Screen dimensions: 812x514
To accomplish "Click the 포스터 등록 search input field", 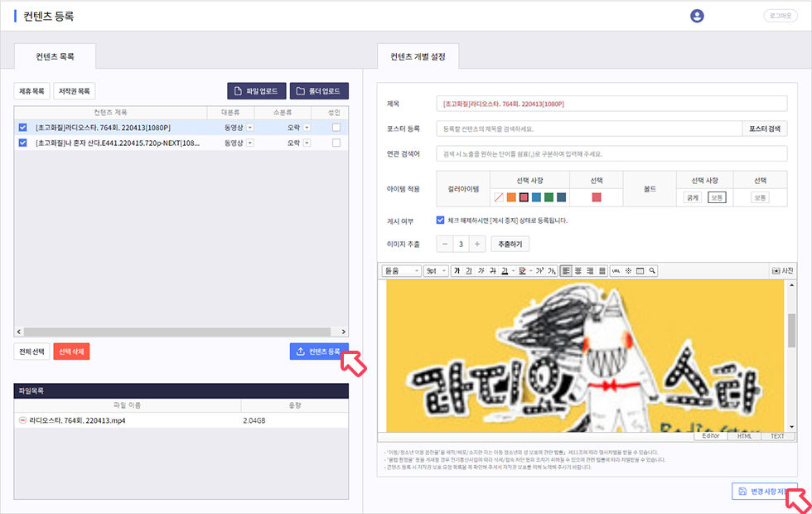I will coord(589,129).
